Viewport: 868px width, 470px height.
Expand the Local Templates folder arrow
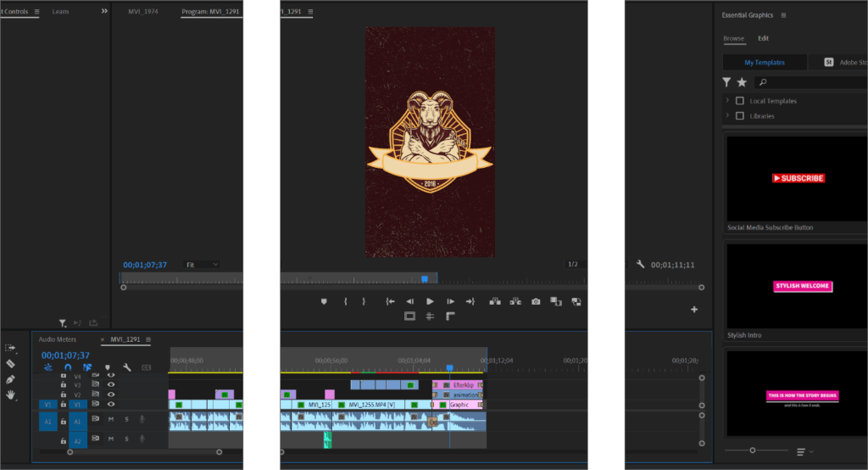click(x=726, y=101)
